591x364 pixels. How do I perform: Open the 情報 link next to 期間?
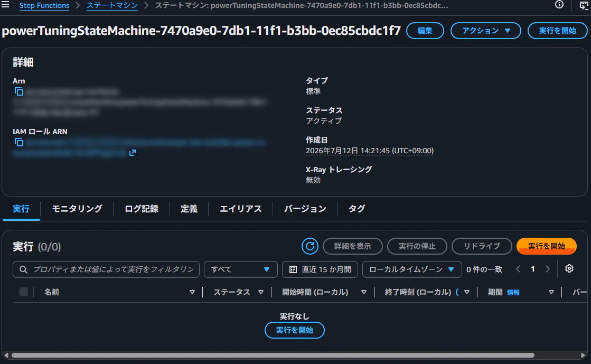pos(513,292)
